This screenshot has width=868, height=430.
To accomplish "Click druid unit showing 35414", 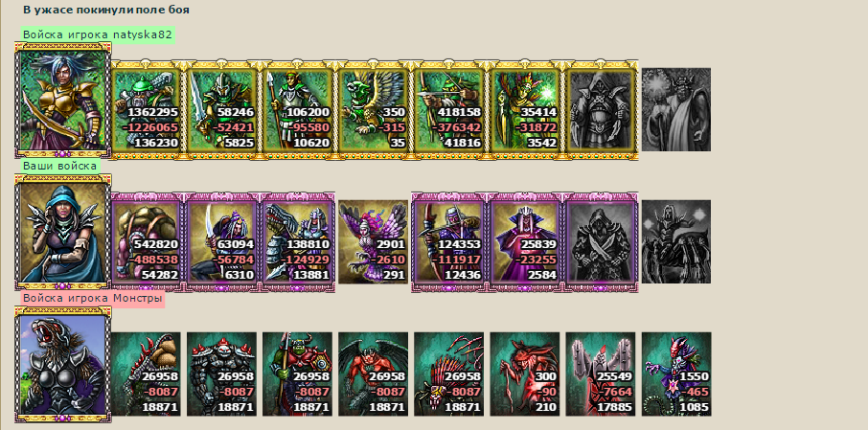I will (x=525, y=109).
